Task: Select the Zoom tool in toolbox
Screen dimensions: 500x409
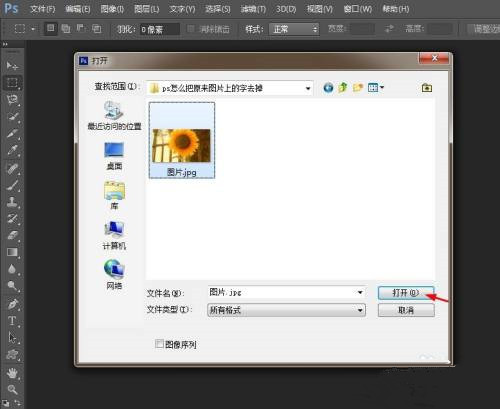Action: 12,389
